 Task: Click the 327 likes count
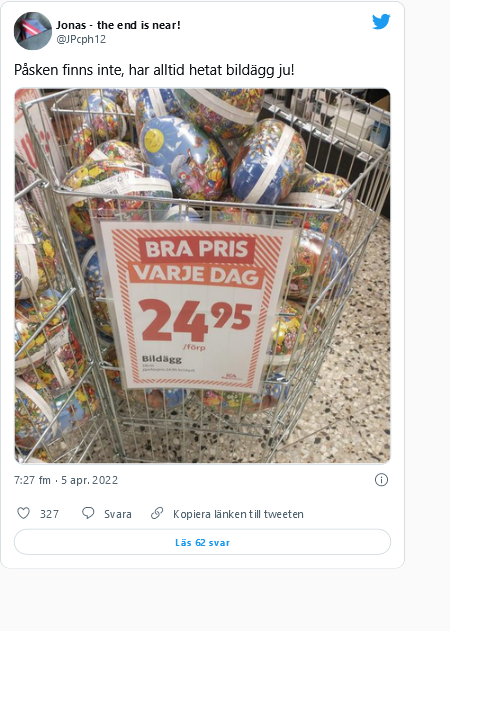click(49, 514)
